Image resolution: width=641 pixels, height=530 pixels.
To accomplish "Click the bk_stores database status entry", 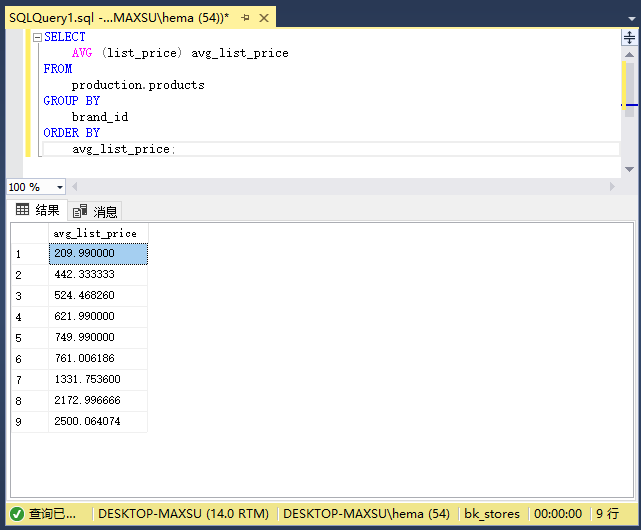I will click(x=492, y=514).
